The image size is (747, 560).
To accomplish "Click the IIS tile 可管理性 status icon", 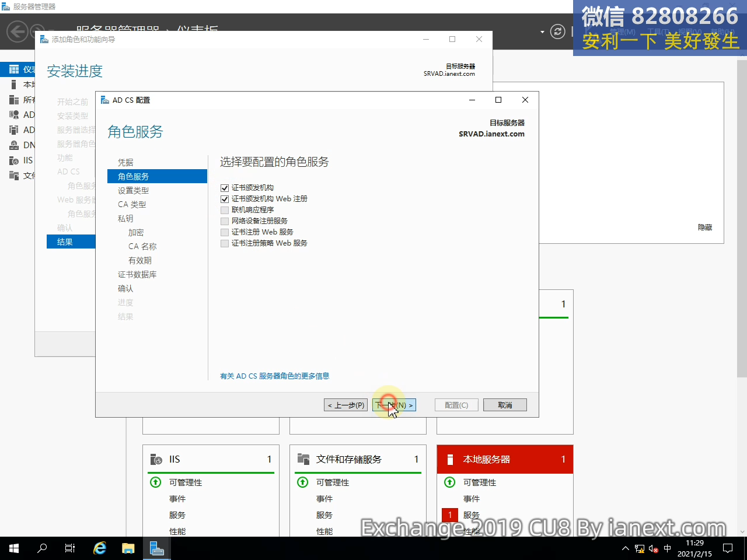I will tap(156, 482).
